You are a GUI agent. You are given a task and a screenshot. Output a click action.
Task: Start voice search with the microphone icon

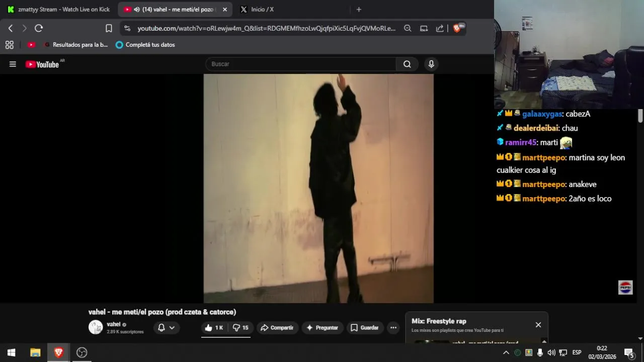tap(431, 64)
